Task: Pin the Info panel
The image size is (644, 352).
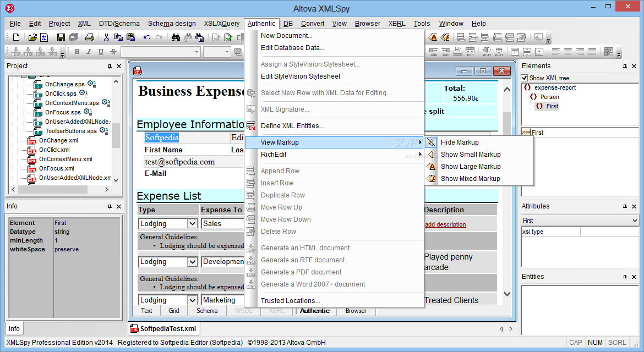Action: coord(110,206)
